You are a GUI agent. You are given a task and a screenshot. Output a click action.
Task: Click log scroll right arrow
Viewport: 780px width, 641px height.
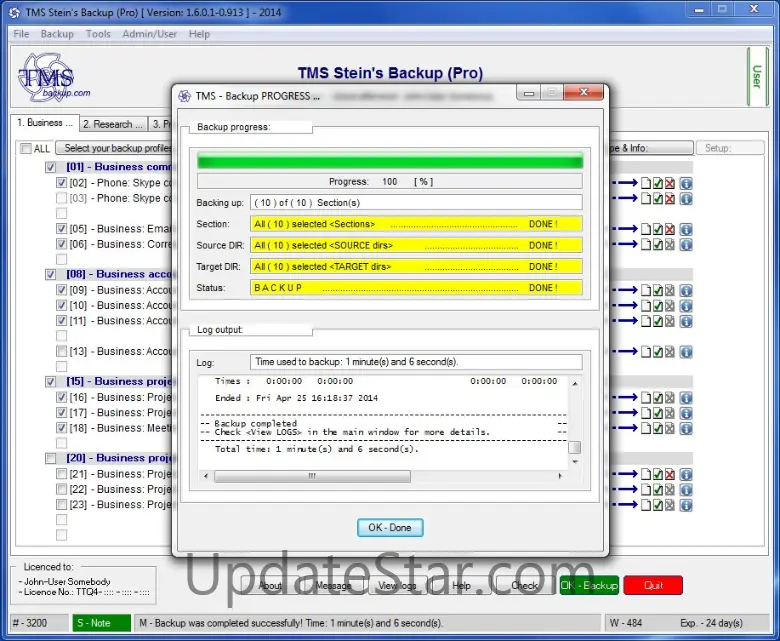pos(560,476)
